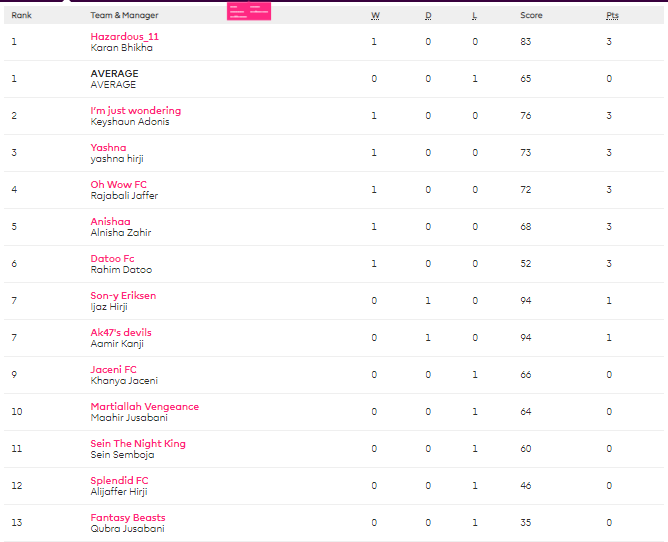Open the Oh Wow FC team page
The width and height of the screenshot is (668, 542).
click(120, 184)
